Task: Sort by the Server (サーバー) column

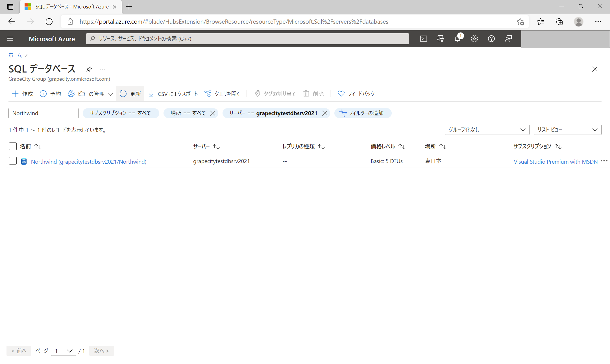Action: [206, 146]
